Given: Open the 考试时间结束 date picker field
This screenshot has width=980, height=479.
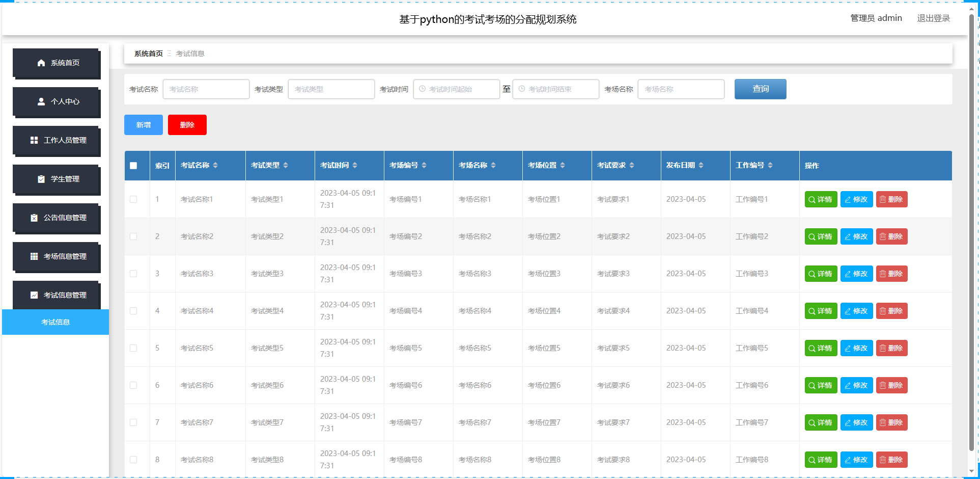Looking at the screenshot, I should click(x=556, y=89).
